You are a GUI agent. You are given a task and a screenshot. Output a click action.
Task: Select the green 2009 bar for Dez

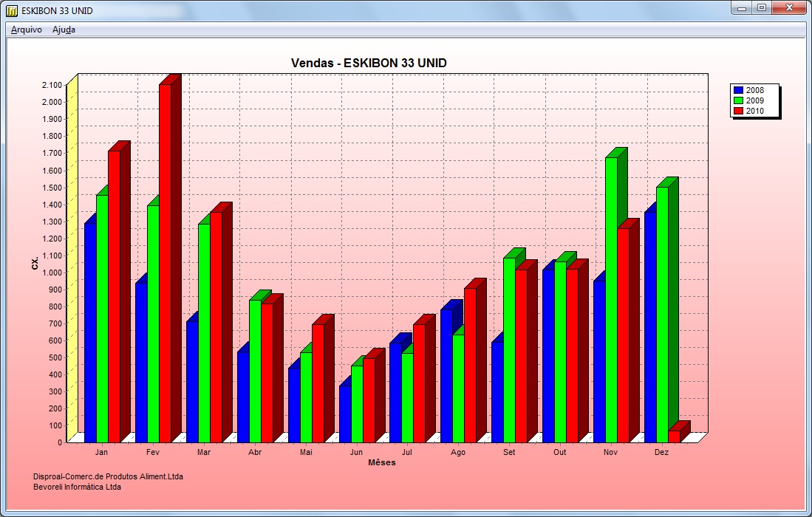[x=662, y=315]
